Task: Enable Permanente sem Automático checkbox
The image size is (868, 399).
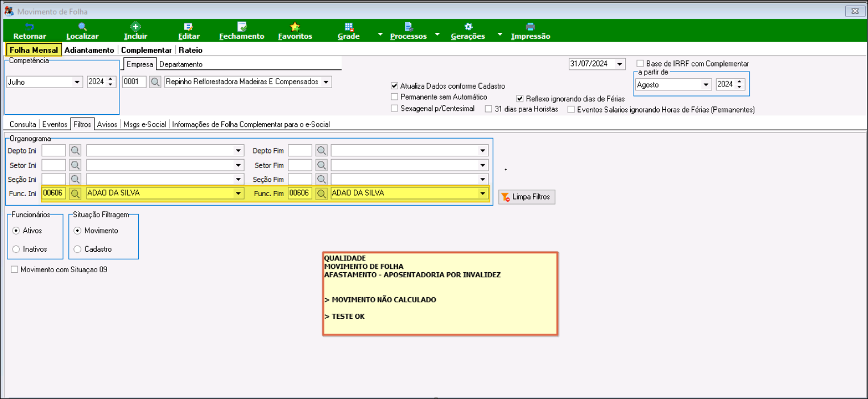Action: [x=395, y=97]
